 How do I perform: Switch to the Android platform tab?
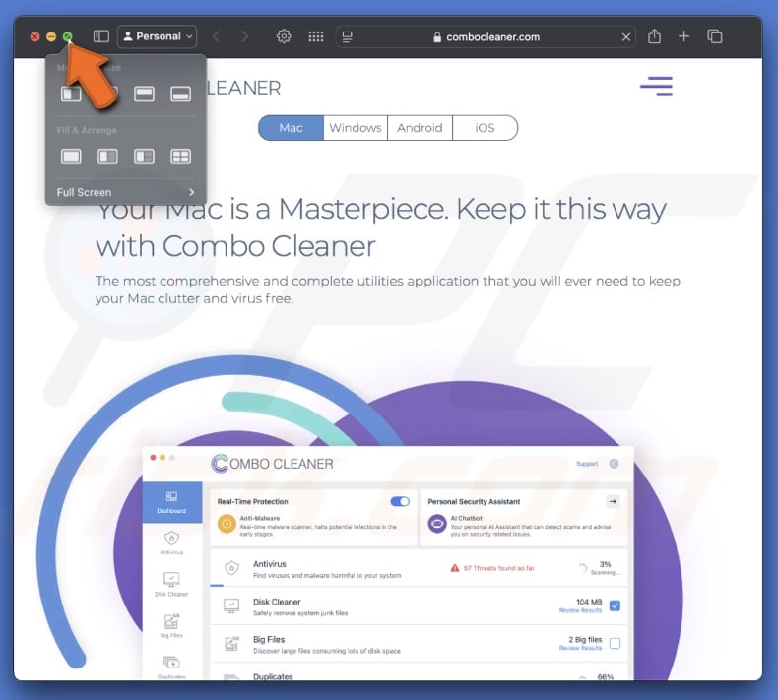click(x=420, y=128)
